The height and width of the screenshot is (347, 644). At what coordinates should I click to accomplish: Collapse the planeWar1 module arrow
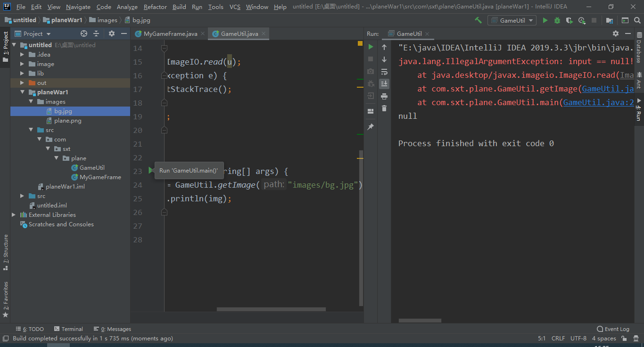22,92
